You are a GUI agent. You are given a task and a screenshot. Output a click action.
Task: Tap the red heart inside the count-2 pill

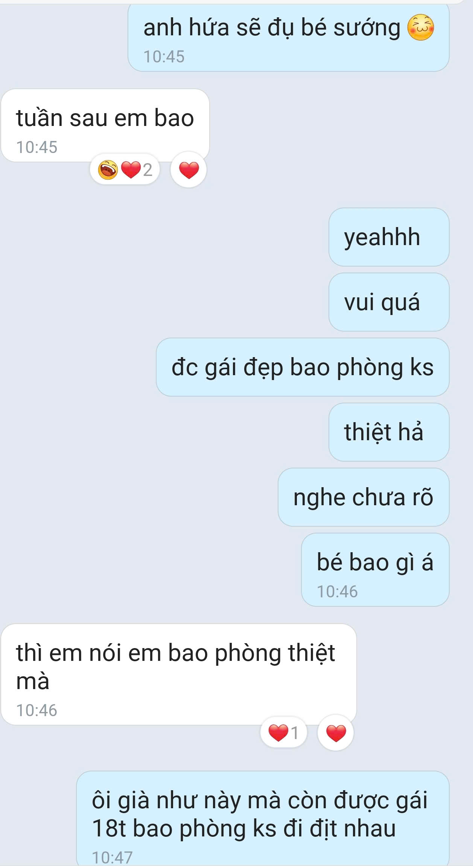click(131, 170)
